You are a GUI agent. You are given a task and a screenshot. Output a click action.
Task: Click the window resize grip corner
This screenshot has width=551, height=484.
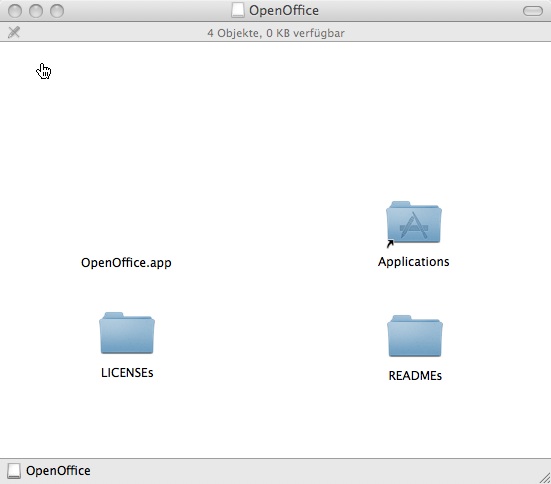pyautogui.click(x=545, y=478)
